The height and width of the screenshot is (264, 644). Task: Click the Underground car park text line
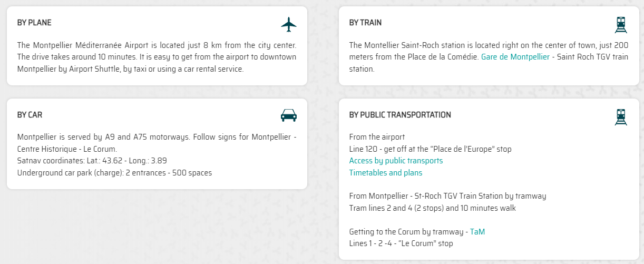[114, 173]
